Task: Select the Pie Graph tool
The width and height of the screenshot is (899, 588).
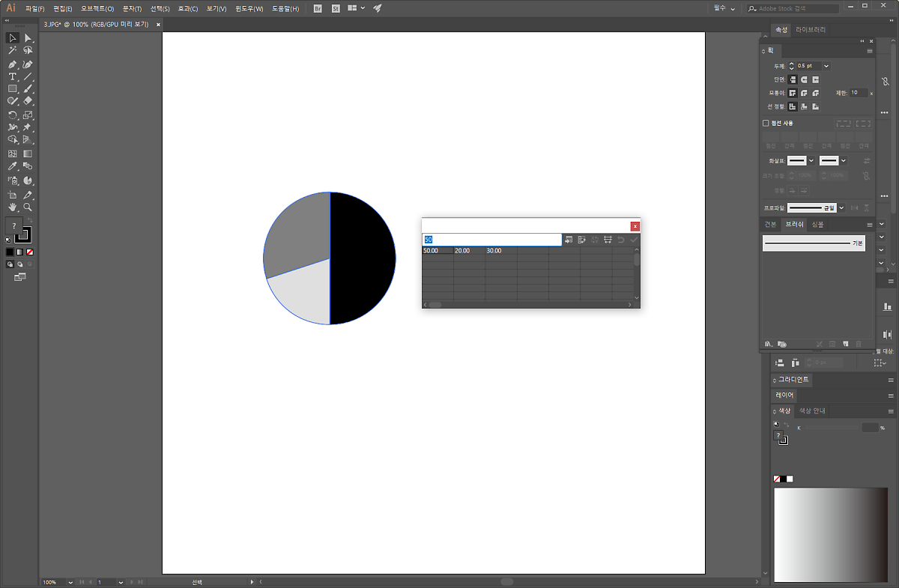Action: (28, 181)
